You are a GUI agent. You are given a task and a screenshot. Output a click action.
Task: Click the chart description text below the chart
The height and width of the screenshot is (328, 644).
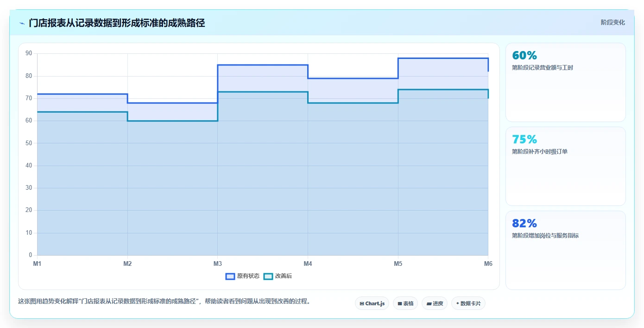coord(164,301)
